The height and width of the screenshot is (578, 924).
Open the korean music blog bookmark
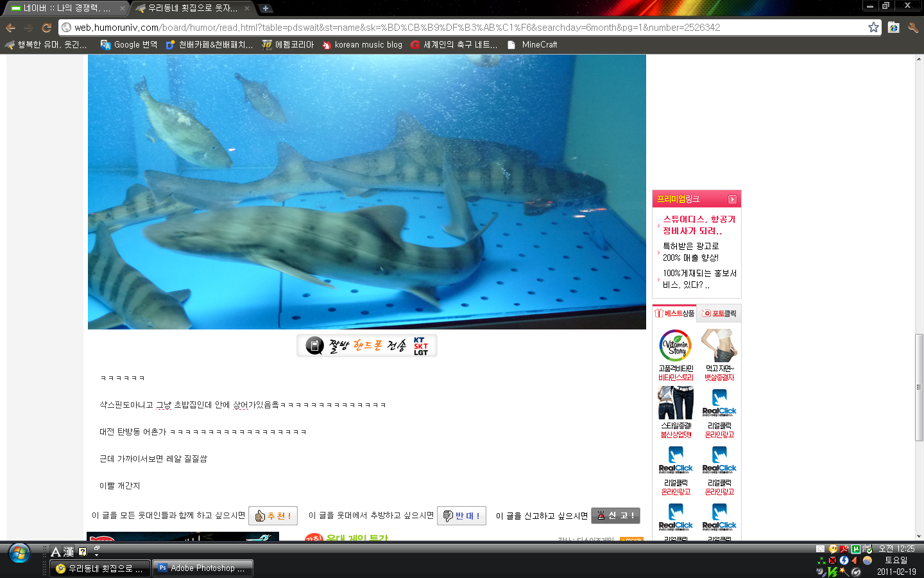point(362,45)
